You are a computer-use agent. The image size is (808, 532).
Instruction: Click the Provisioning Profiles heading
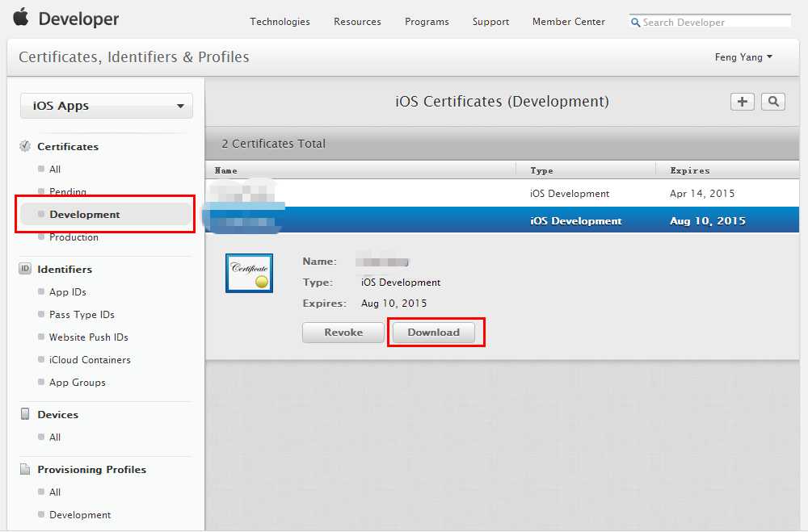(92, 470)
